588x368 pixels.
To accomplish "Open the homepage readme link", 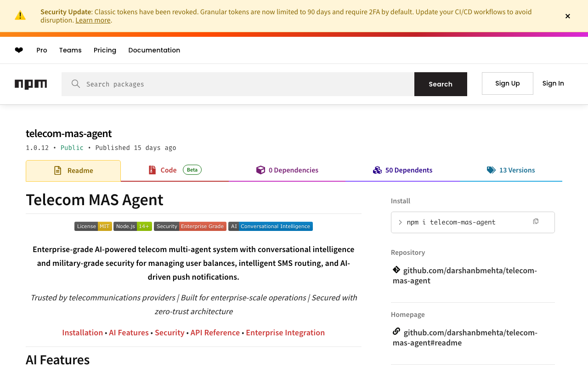I will coord(465,338).
